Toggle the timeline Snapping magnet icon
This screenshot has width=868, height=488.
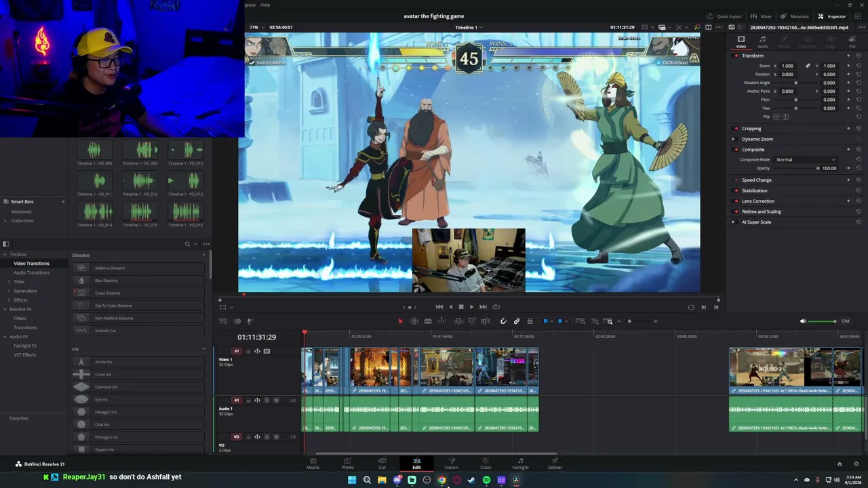pos(503,321)
